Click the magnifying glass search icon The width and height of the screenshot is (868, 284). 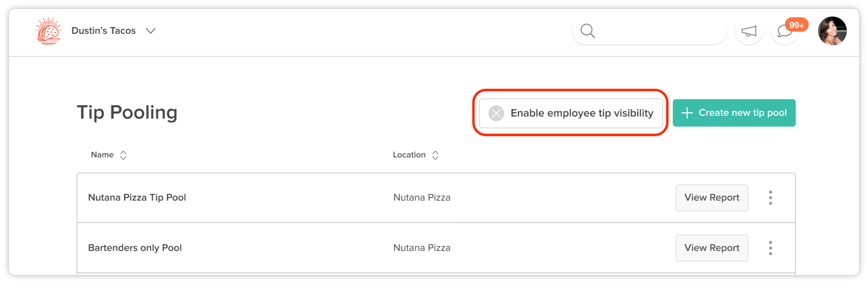[x=588, y=31]
